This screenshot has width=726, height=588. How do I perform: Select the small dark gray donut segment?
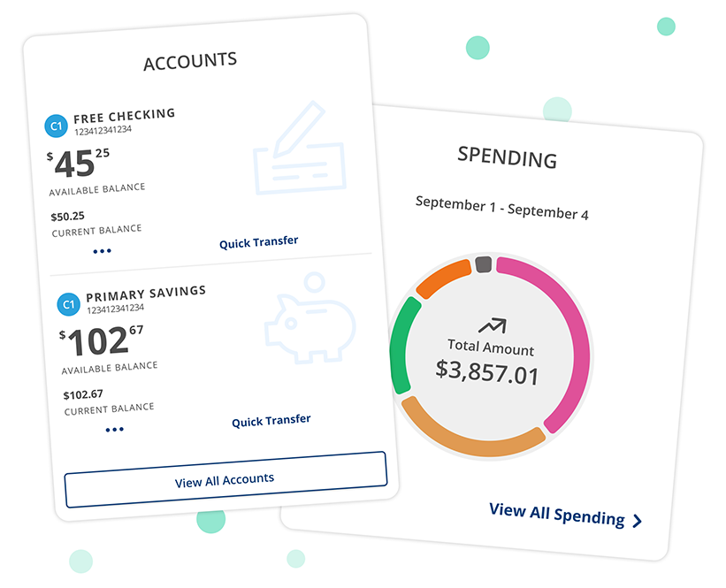point(483,264)
